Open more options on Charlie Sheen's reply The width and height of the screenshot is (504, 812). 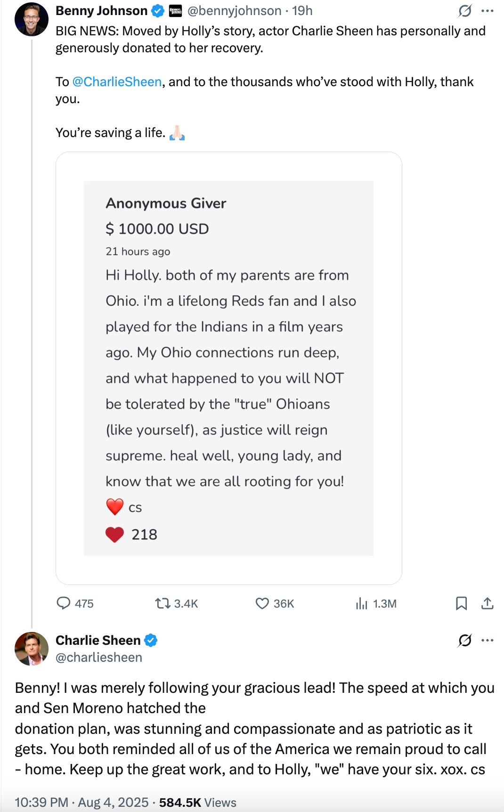point(488,640)
